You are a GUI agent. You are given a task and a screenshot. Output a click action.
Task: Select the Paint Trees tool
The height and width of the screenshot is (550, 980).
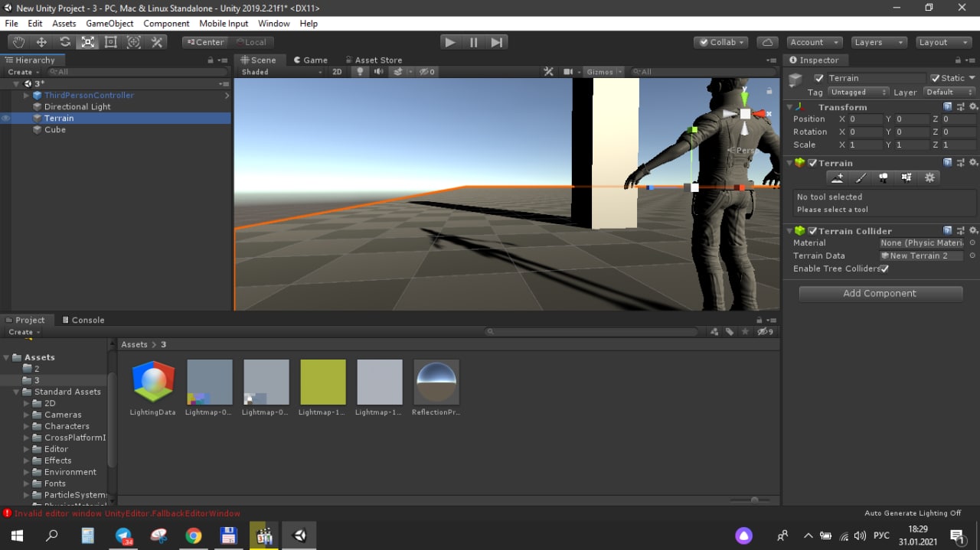coord(884,177)
